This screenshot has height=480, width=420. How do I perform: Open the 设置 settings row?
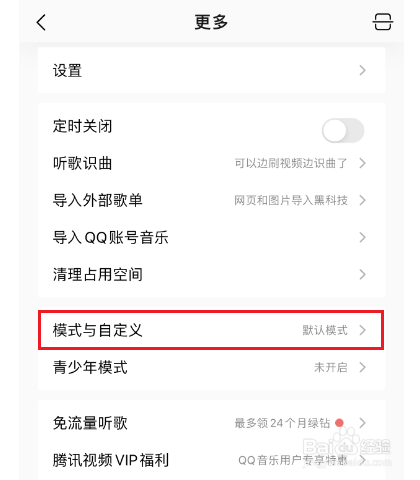click(211, 70)
